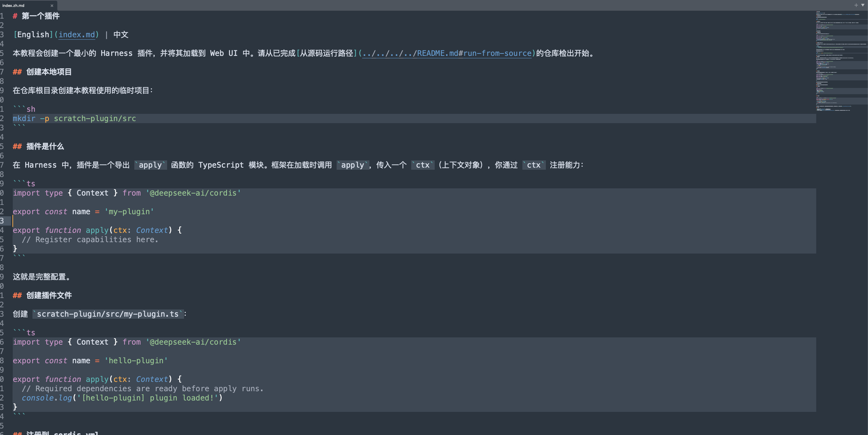Select the index.zh.md file tab
868x435 pixels.
(28, 6)
